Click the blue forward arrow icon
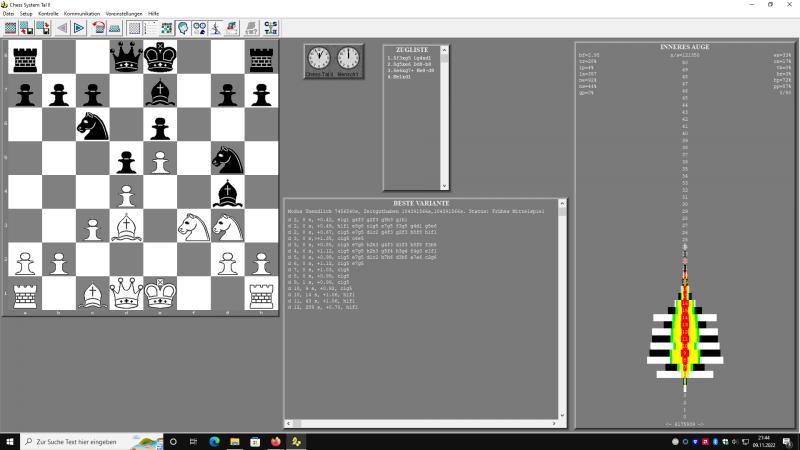Viewport: 800px width, 450px height. (x=79, y=28)
